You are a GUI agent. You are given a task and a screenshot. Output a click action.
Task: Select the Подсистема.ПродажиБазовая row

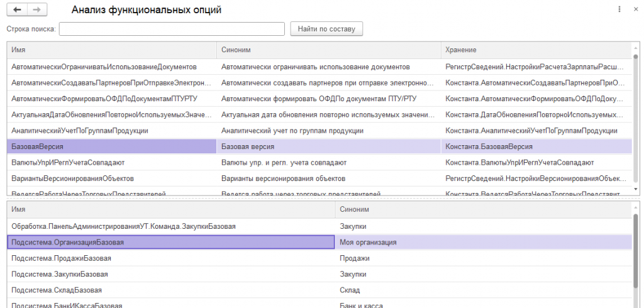coord(170,258)
